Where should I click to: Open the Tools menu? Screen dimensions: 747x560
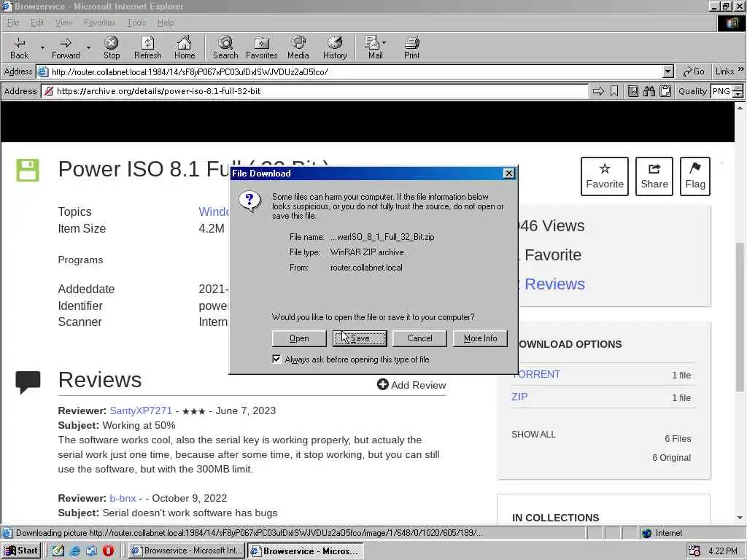click(136, 23)
